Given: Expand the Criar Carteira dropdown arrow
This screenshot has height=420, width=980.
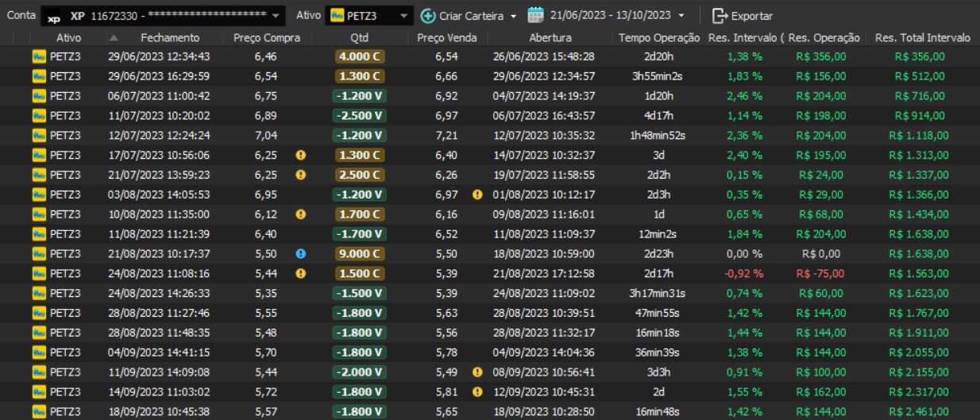Looking at the screenshot, I should click(x=513, y=16).
